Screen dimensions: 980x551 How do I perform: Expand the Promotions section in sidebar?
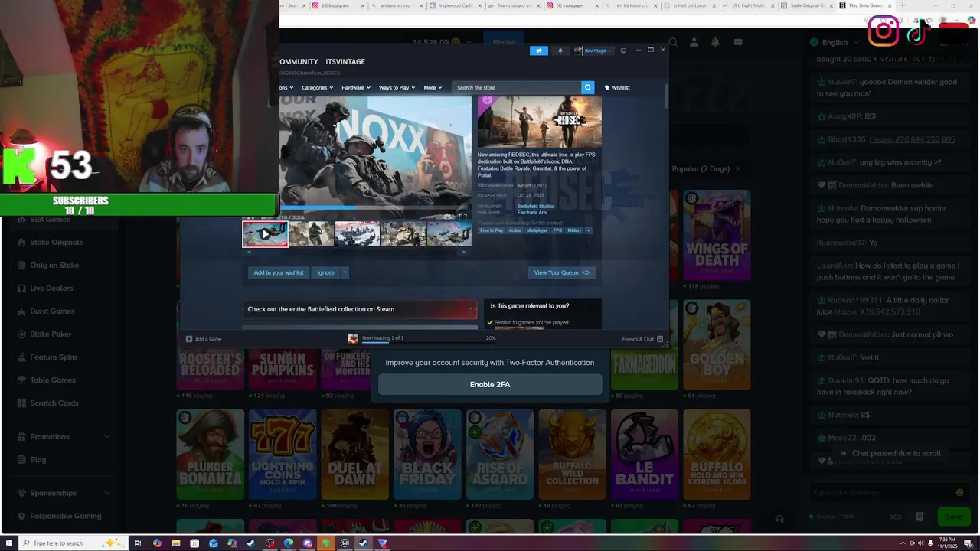(x=64, y=437)
